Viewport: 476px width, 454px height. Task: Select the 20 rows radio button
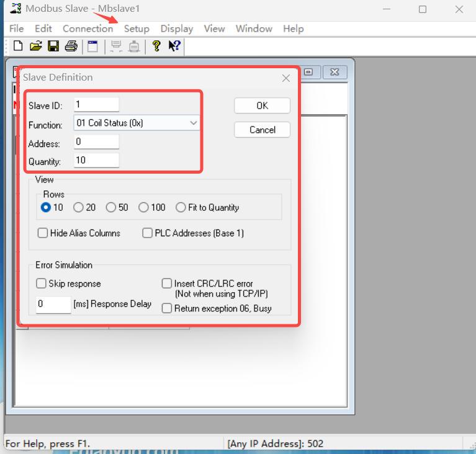pyautogui.click(x=78, y=208)
